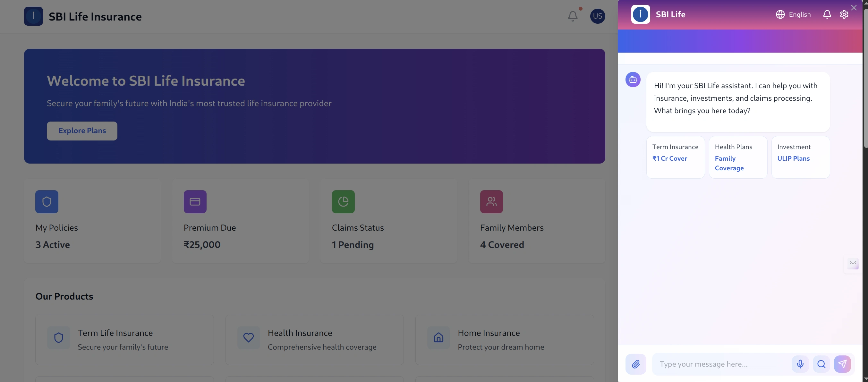Viewport: 868px width, 382px height.
Task: Click main page notification bell
Action: pyautogui.click(x=573, y=16)
